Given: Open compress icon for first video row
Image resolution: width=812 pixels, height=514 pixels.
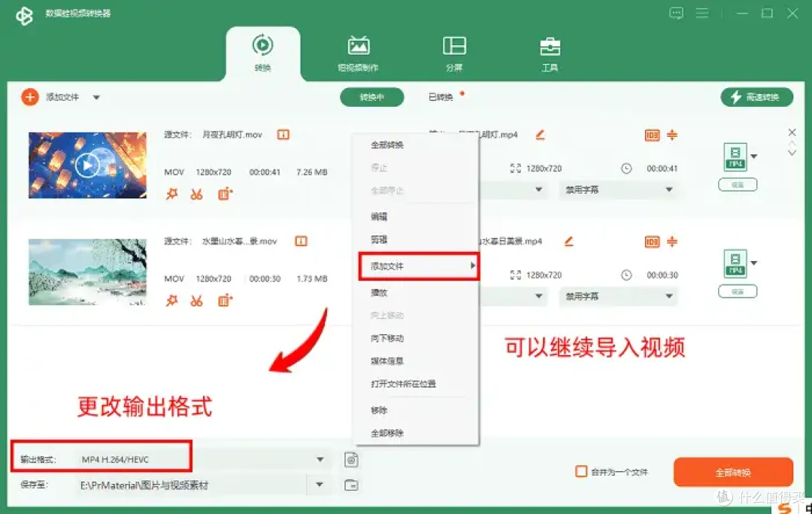Looking at the screenshot, I should (x=672, y=135).
